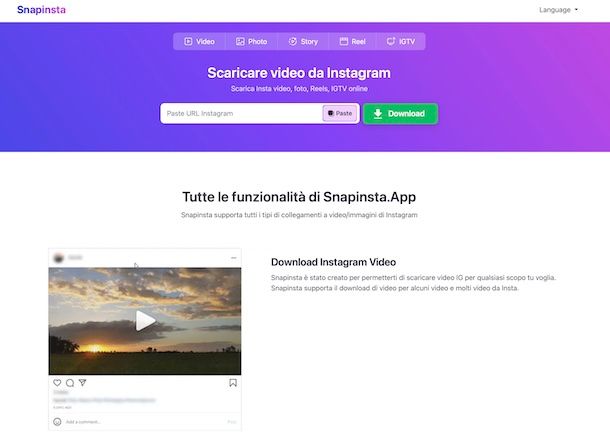Click the Paste button

point(340,113)
